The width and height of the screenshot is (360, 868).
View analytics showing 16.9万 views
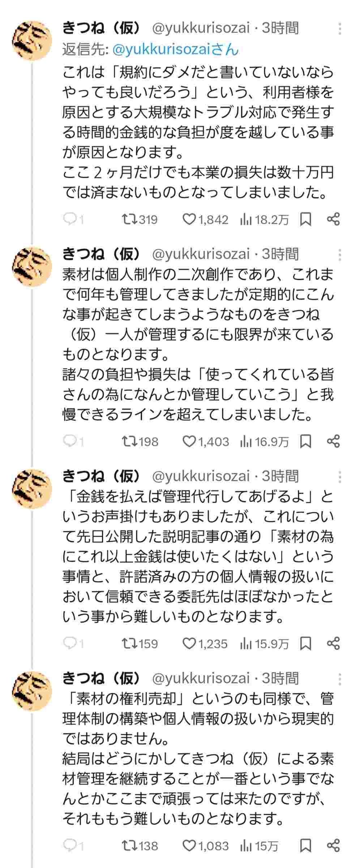265,441
